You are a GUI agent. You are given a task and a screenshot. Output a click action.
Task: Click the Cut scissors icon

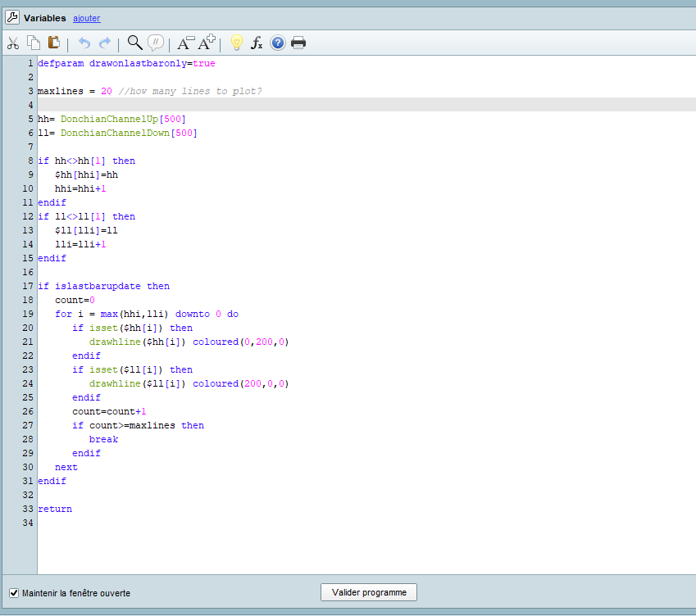point(13,43)
